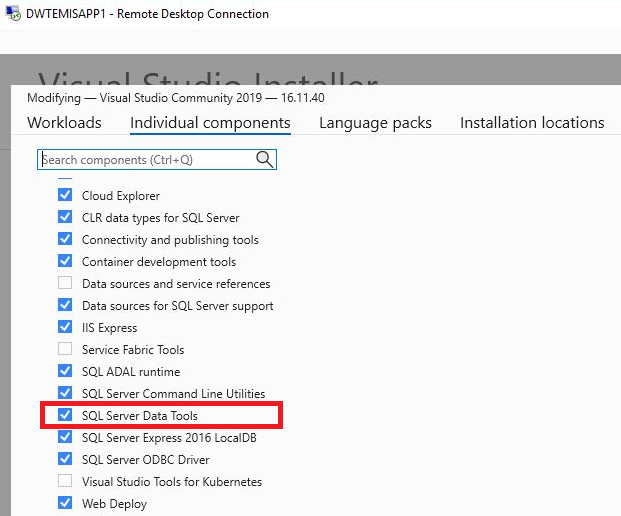Open the Language packs tab
Screen dimensions: 621x516
[375, 123]
